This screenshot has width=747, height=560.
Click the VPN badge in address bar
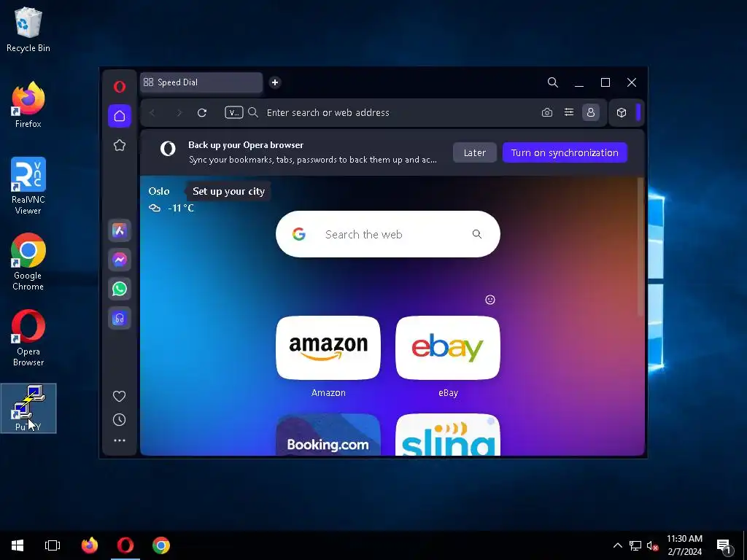234,113
